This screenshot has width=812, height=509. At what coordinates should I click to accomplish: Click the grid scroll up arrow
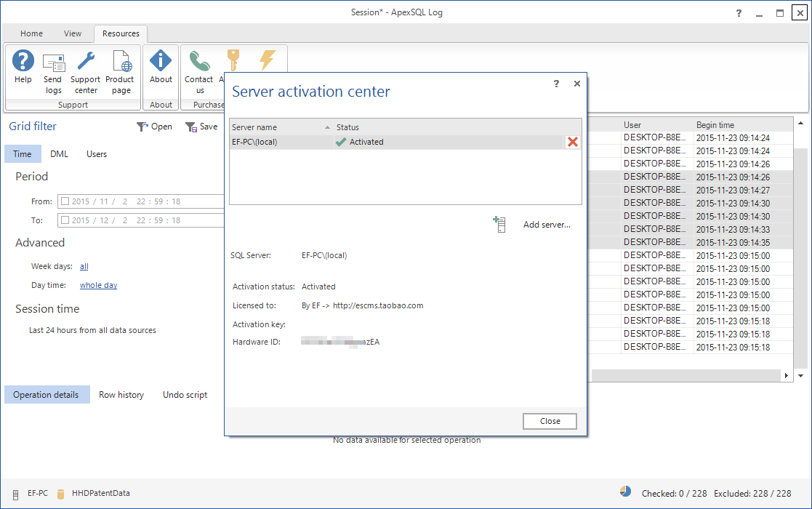[x=800, y=123]
